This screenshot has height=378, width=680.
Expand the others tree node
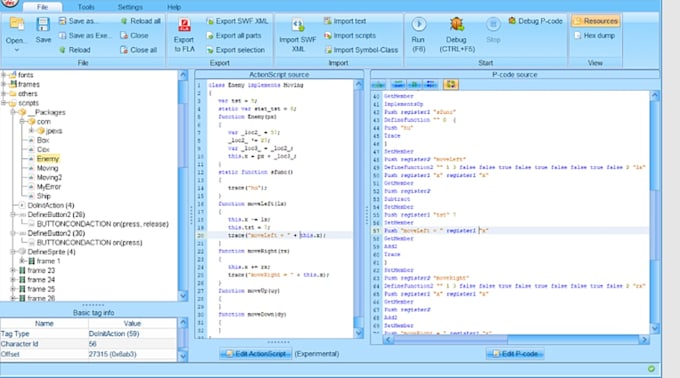point(4,94)
